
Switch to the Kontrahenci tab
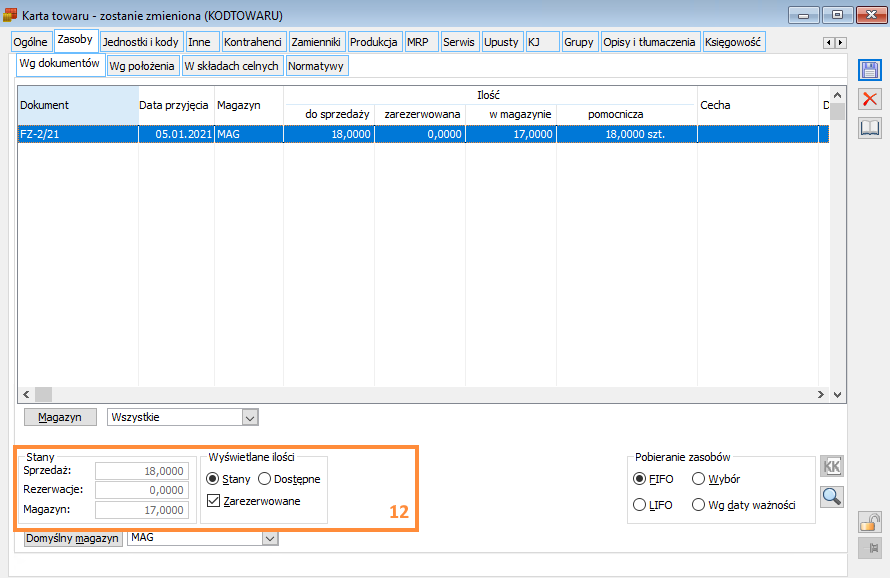click(253, 42)
